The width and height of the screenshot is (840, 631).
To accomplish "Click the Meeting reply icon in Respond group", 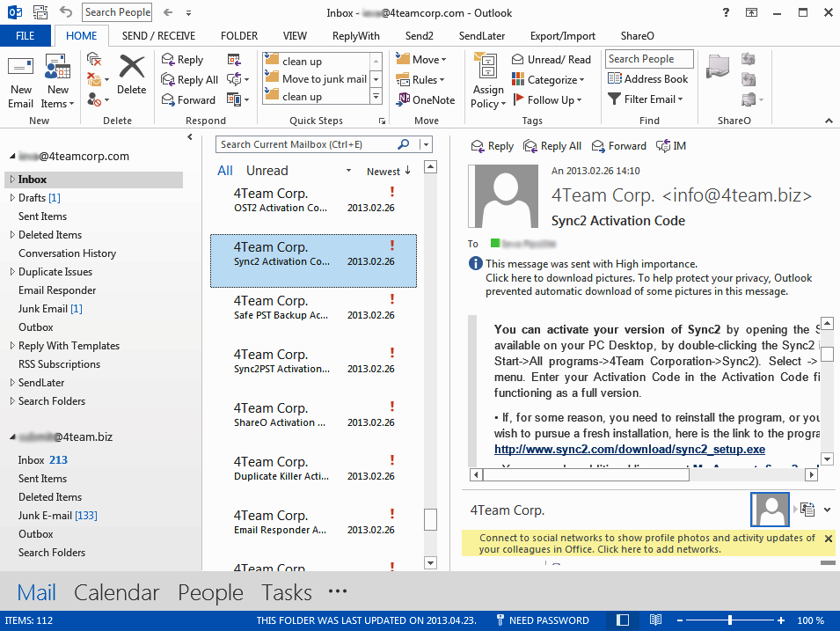I will (x=234, y=60).
